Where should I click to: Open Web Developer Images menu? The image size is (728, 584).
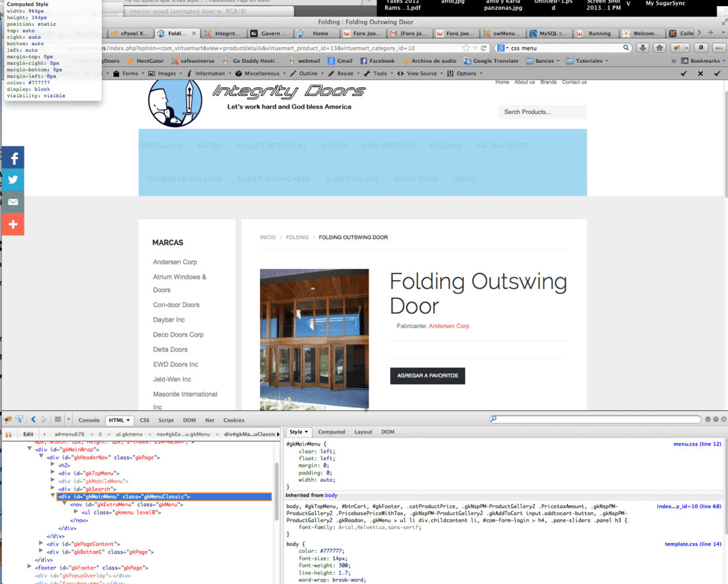[x=165, y=73]
